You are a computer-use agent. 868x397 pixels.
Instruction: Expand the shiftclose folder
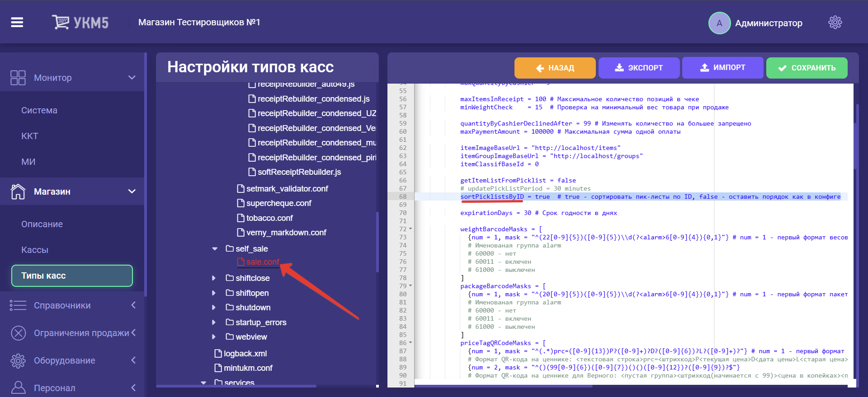pos(214,278)
